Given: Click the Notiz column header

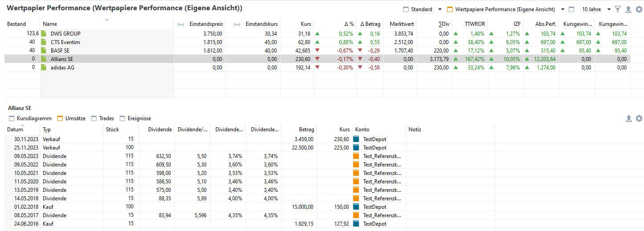Looking at the screenshot, I should coord(414,130).
